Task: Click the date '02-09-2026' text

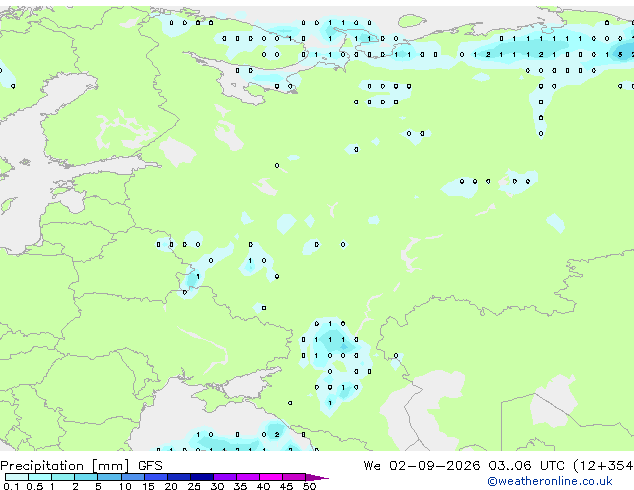Action: tap(435, 466)
